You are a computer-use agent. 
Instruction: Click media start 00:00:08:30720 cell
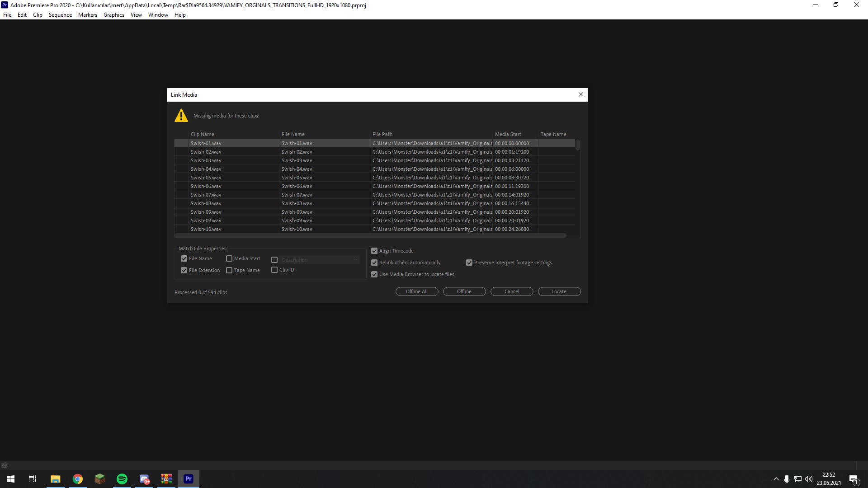(x=512, y=178)
